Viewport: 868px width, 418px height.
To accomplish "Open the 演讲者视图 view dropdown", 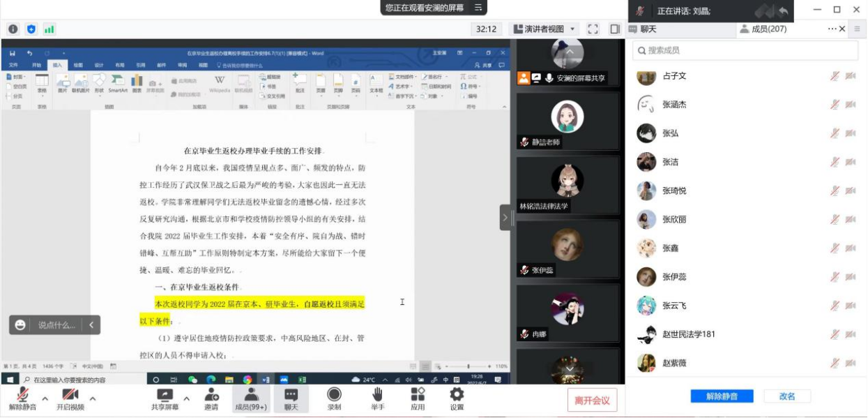I will [545, 29].
